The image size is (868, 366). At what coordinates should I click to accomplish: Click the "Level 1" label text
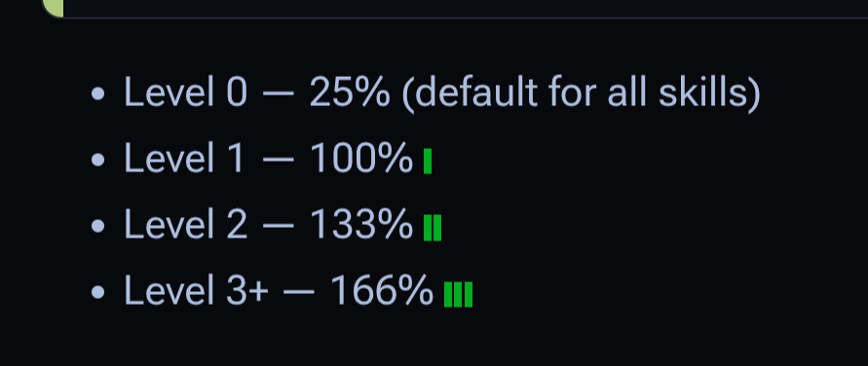(x=183, y=159)
